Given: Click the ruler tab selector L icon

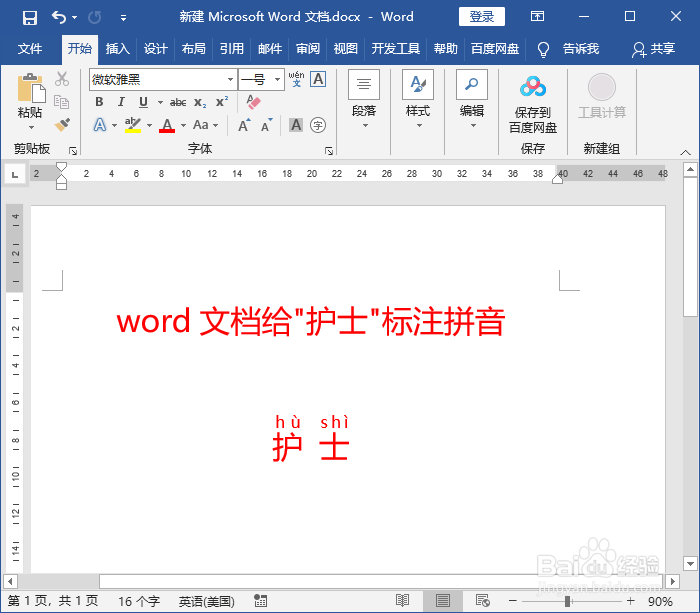Looking at the screenshot, I should tap(15, 174).
